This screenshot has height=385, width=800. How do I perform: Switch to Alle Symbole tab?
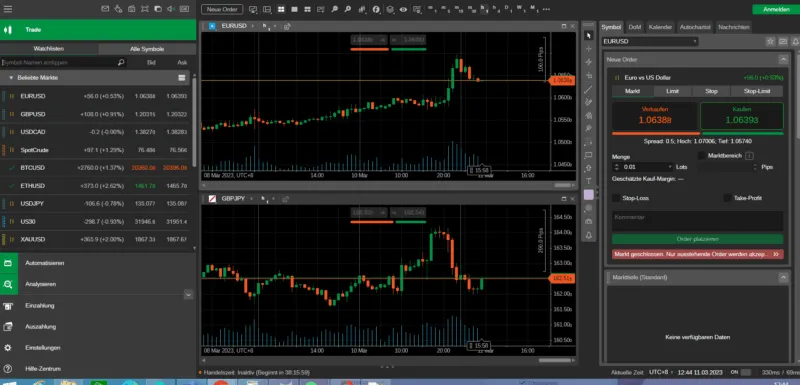coord(147,49)
